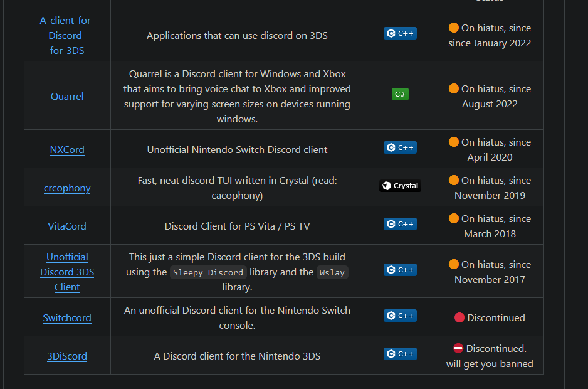Image resolution: width=588 pixels, height=389 pixels.
Task: Click the Crystal language badge
Action: click(400, 186)
